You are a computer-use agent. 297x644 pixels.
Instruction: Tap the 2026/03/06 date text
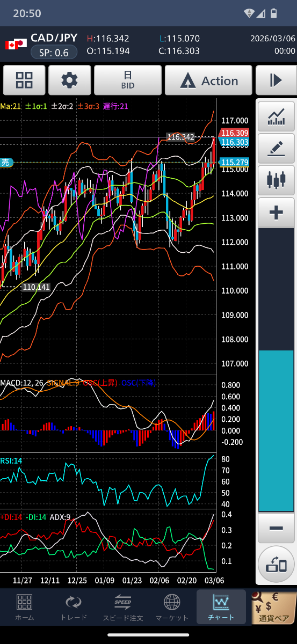[273, 39]
